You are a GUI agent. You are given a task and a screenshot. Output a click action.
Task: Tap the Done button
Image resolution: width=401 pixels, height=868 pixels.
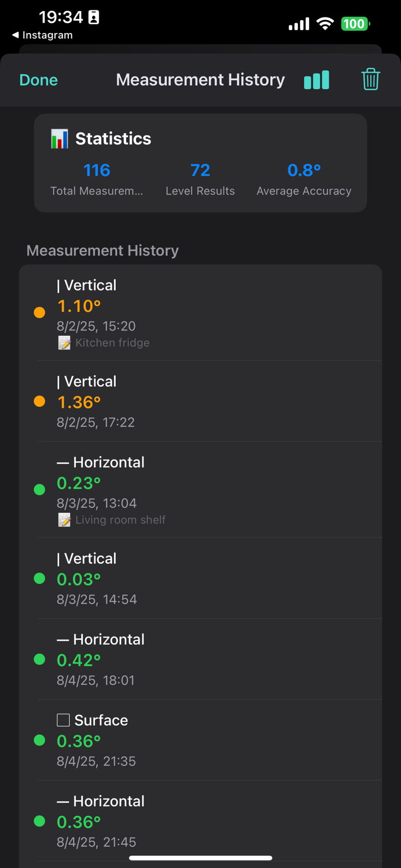click(x=38, y=80)
